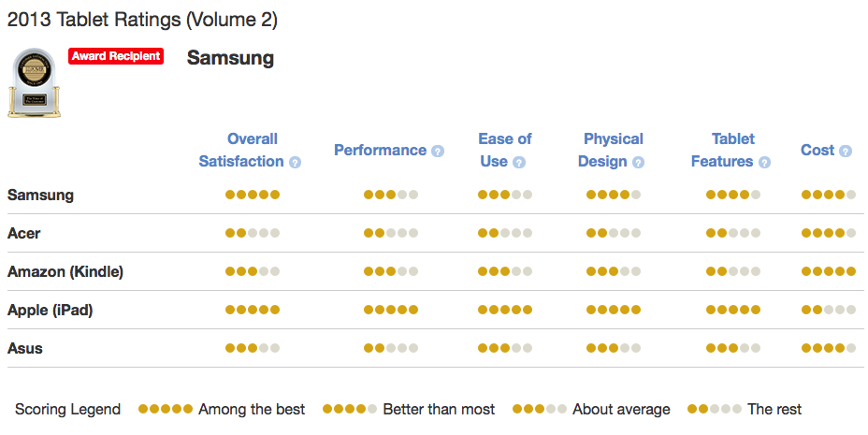
Task: Click the Cost column header
Action: coord(817,150)
